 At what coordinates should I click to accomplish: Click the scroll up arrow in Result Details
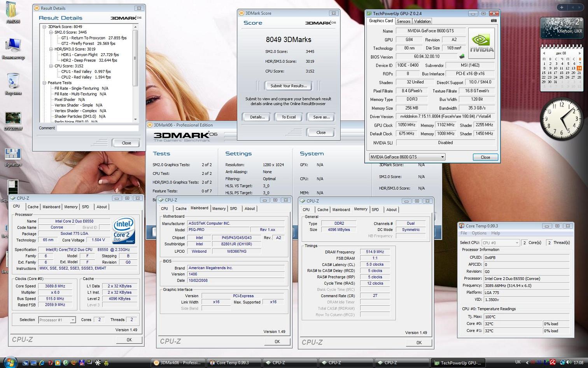(135, 27)
